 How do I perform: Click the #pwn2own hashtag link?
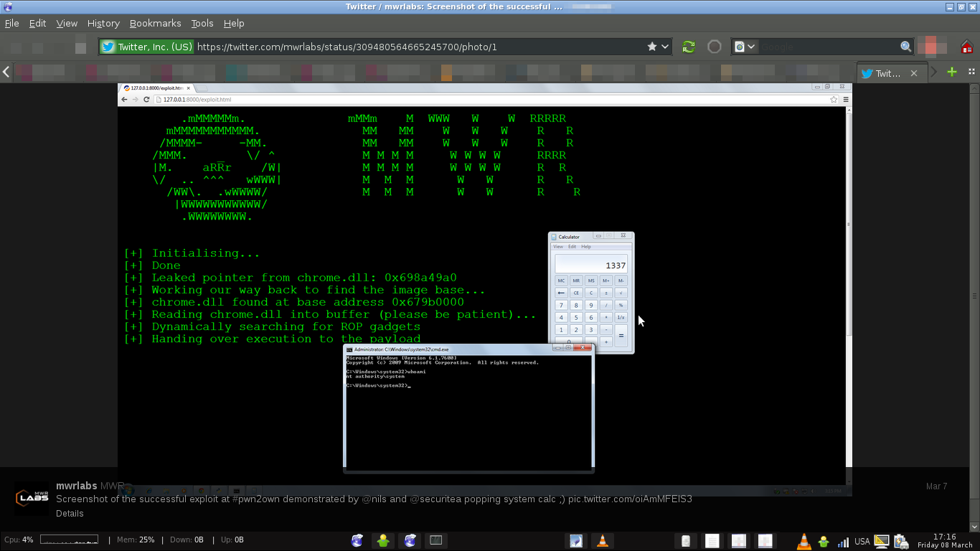coord(255,499)
